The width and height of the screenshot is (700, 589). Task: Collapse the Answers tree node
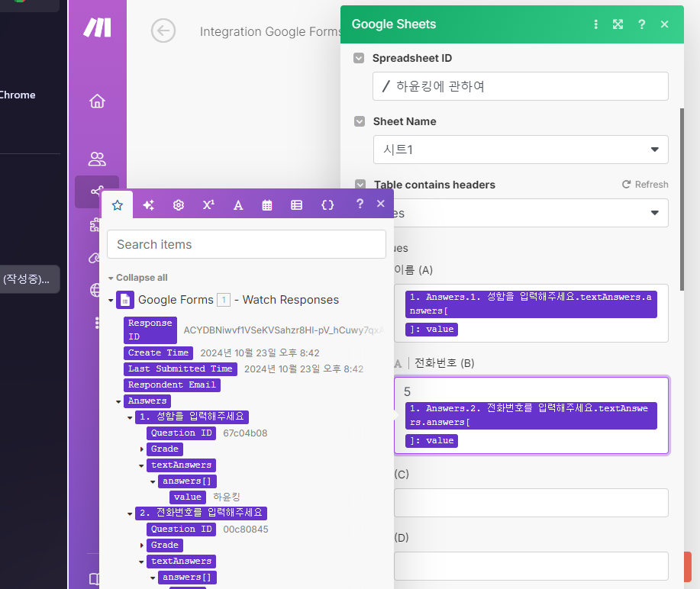pyautogui.click(x=118, y=401)
